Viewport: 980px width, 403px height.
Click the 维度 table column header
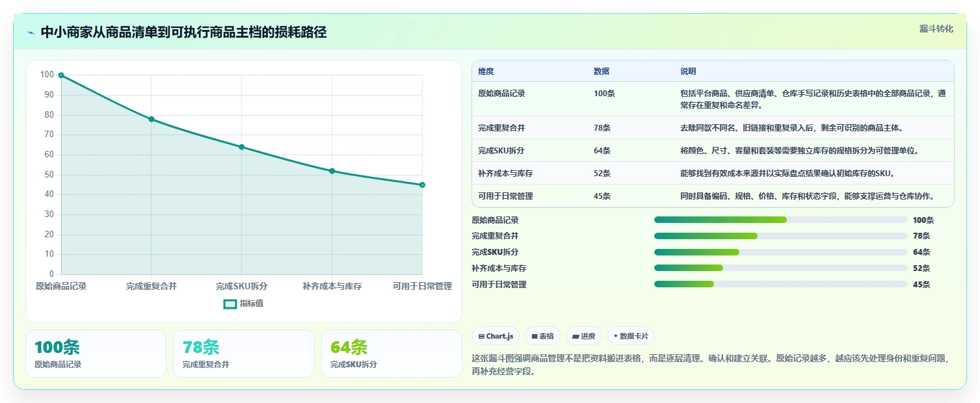point(486,71)
